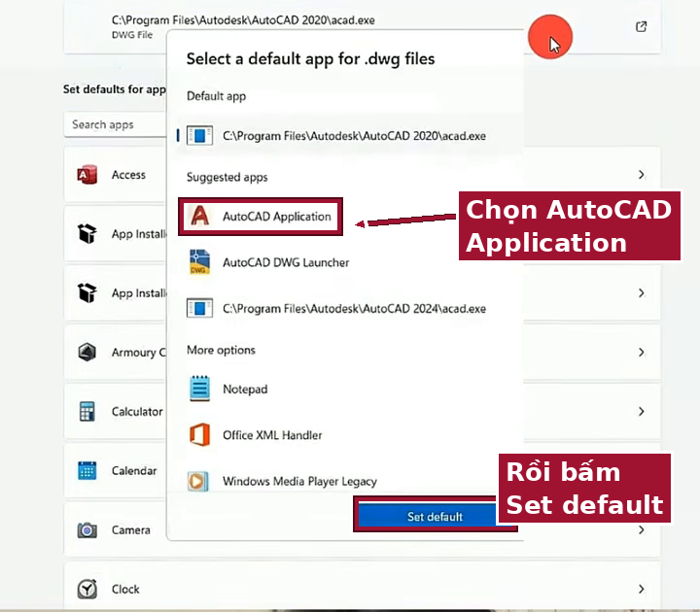Expand the Clock row chevron
Image resolution: width=700 pixels, height=612 pixels.
tap(641, 589)
